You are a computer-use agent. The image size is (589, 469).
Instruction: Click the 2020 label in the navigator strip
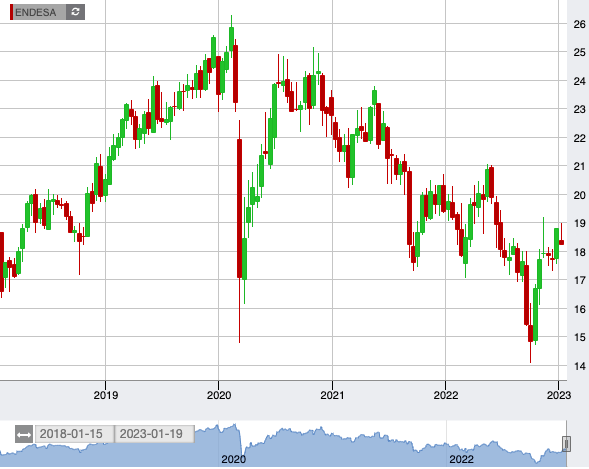pyautogui.click(x=233, y=459)
